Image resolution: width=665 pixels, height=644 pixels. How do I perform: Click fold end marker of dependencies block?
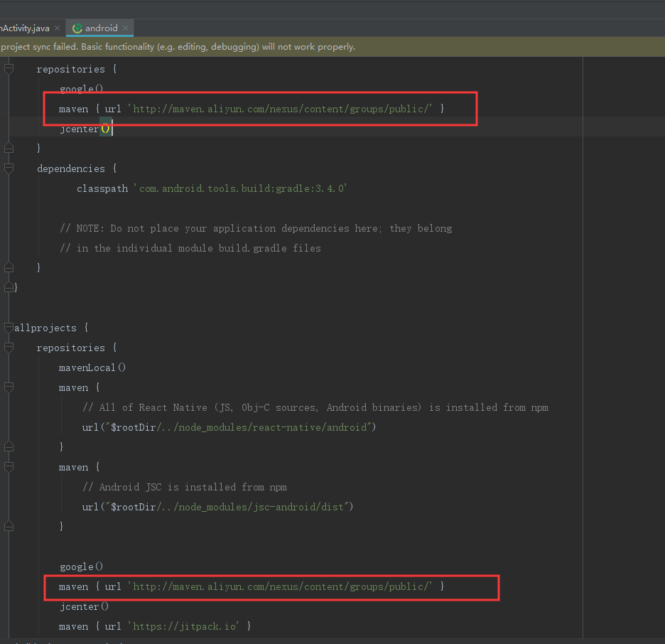9,267
